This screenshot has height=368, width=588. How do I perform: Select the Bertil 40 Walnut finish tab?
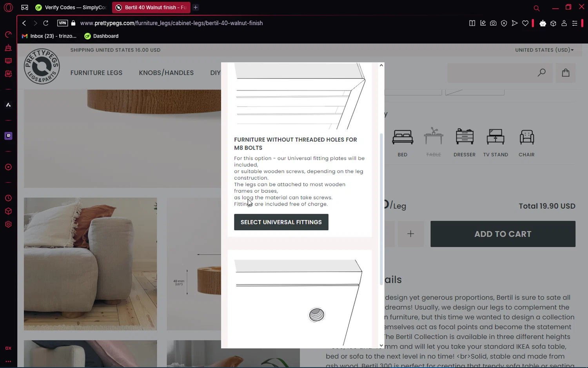point(151,7)
